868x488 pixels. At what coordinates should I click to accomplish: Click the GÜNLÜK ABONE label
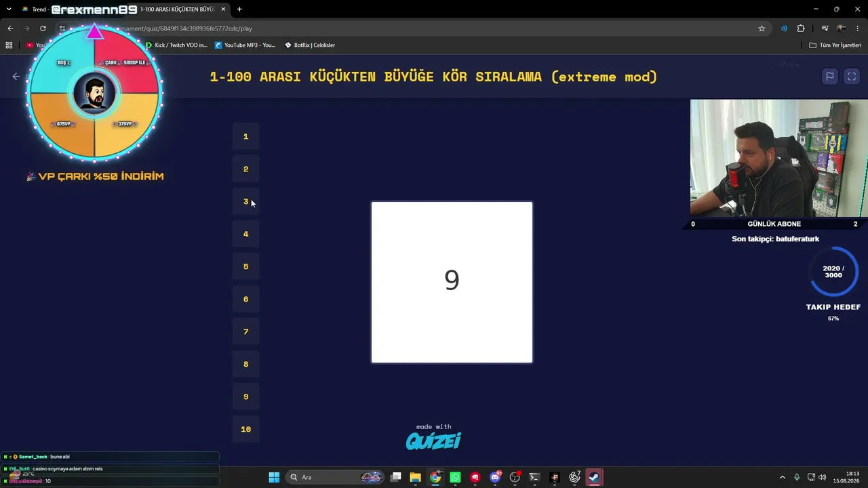(774, 224)
